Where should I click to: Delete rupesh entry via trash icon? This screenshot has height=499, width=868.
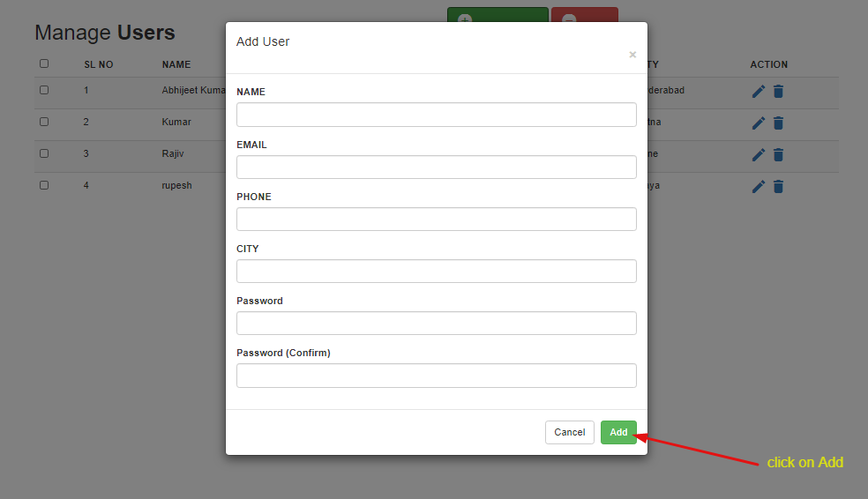click(778, 186)
